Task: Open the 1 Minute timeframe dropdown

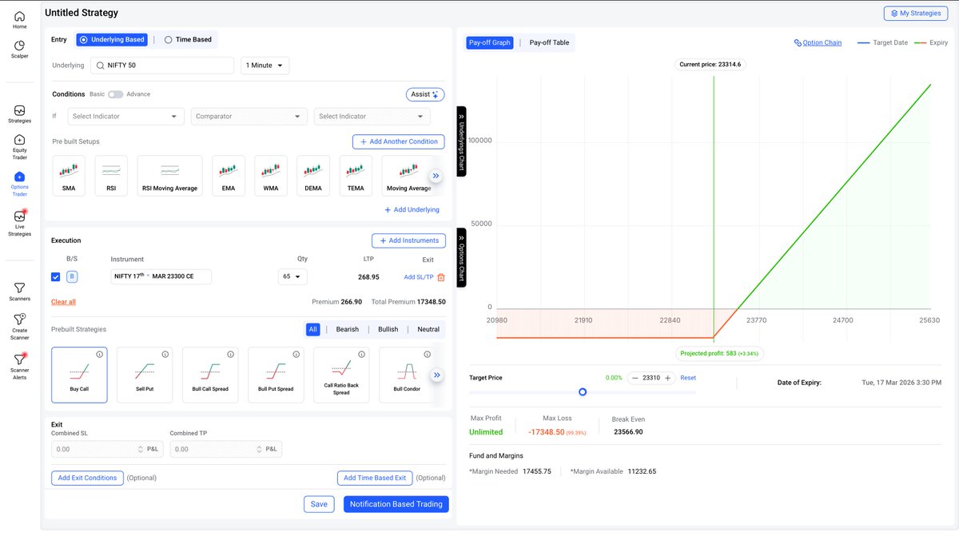Action: pos(265,66)
